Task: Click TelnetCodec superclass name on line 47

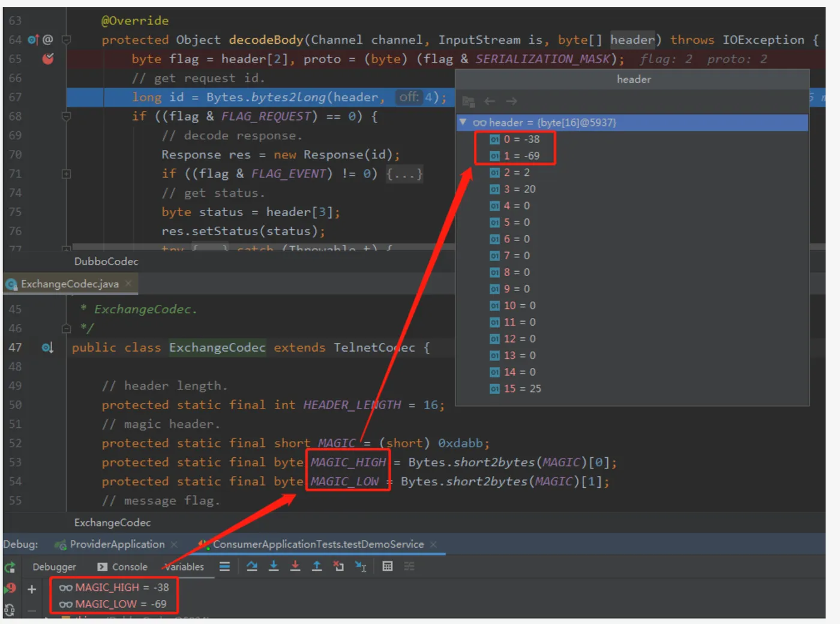Action: (374, 347)
